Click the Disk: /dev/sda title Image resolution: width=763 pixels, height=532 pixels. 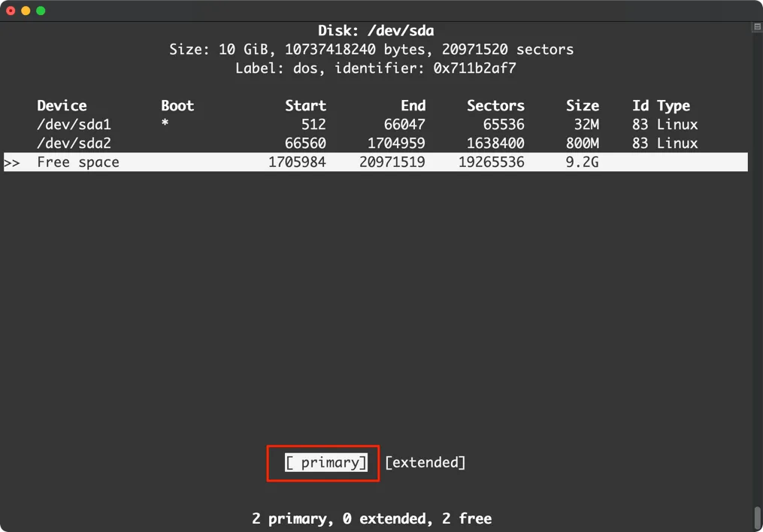pyautogui.click(x=376, y=31)
